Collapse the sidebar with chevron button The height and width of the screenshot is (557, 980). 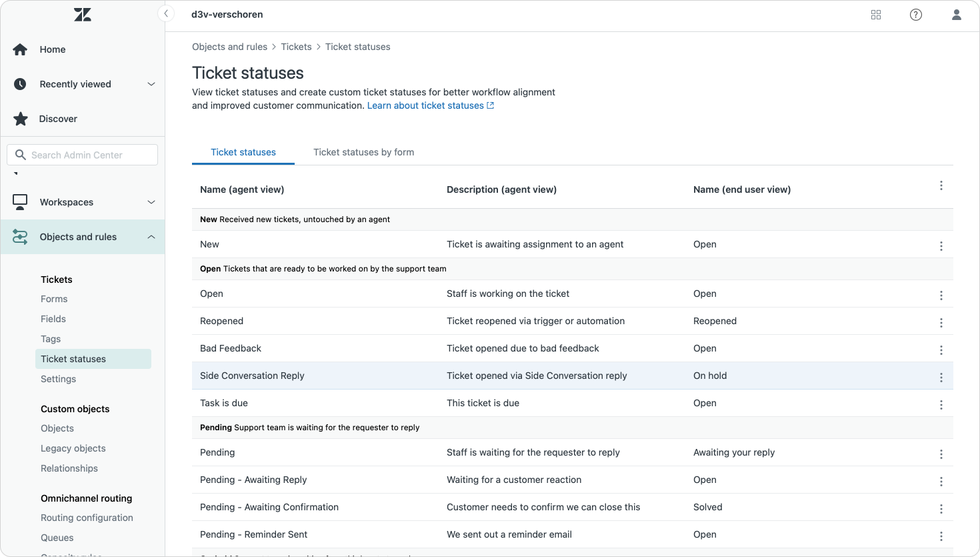point(166,14)
